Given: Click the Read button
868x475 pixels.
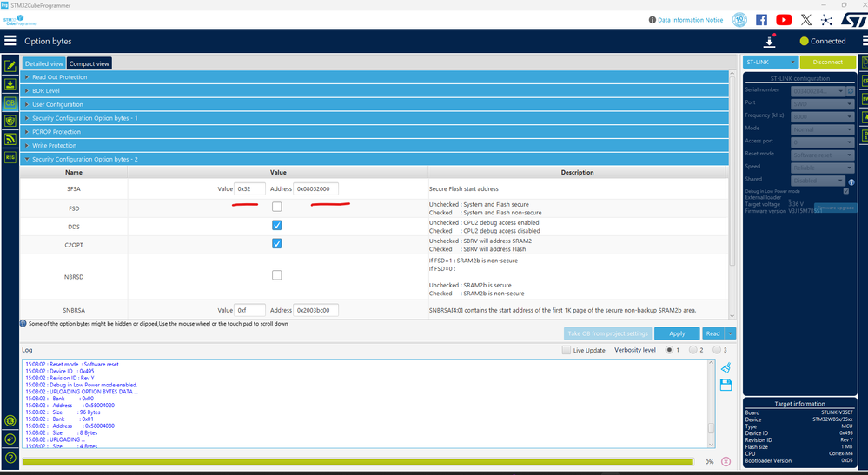Looking at the screenshot, I should pos(713,333).
